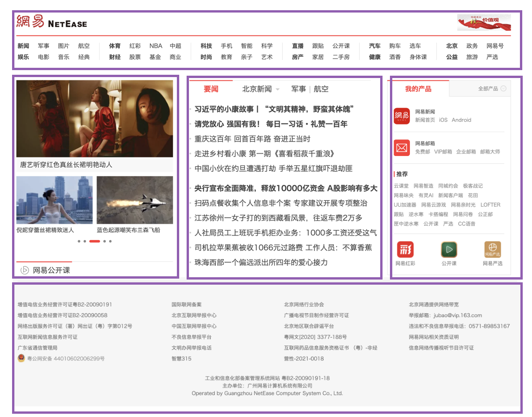Open headline 重庆这百年 回首百年路

click(253, 139)
